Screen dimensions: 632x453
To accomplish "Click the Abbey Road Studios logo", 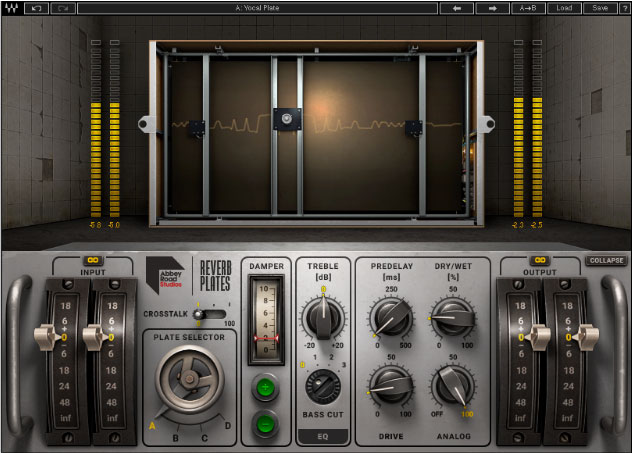I will coord(165,275).
